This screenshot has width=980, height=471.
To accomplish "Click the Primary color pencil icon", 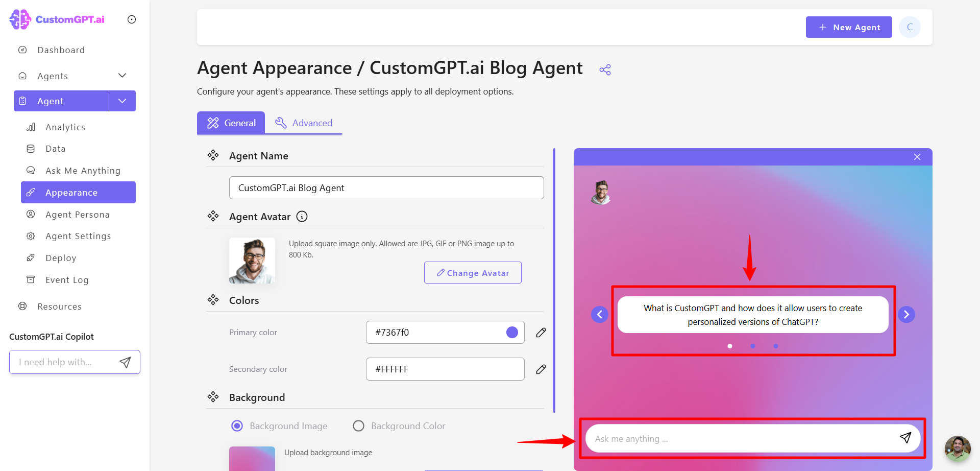I will [541, 333].
